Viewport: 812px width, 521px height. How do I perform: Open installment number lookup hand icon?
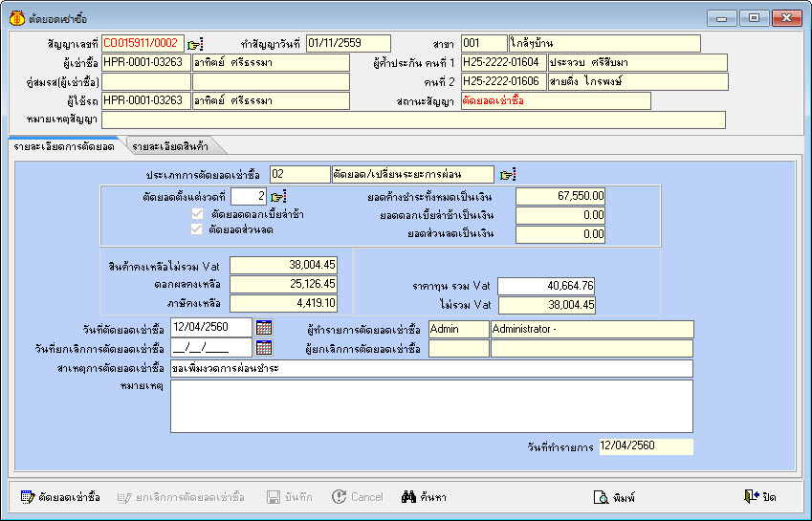pos(278,197)
